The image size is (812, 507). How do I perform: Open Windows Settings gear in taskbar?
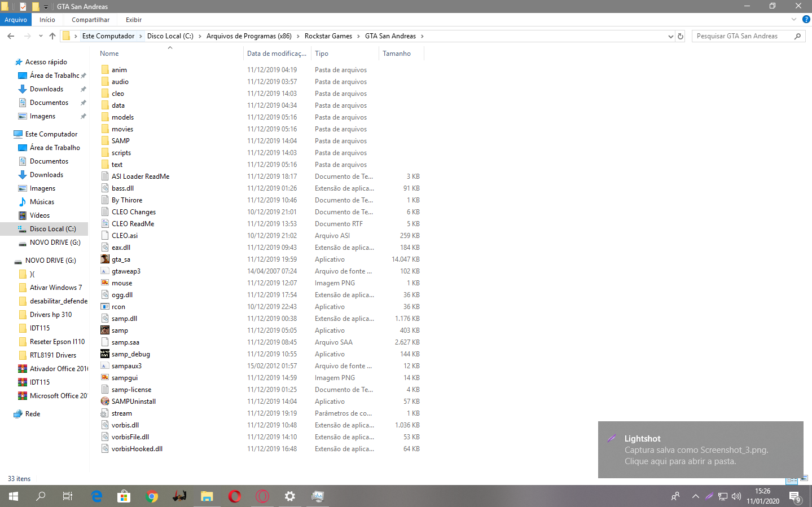pyautogui.click(x=290, y=496)
